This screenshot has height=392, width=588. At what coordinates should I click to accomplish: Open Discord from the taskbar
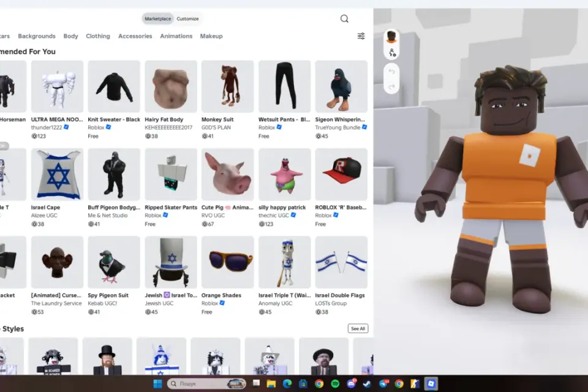click(x=352, y=384)
